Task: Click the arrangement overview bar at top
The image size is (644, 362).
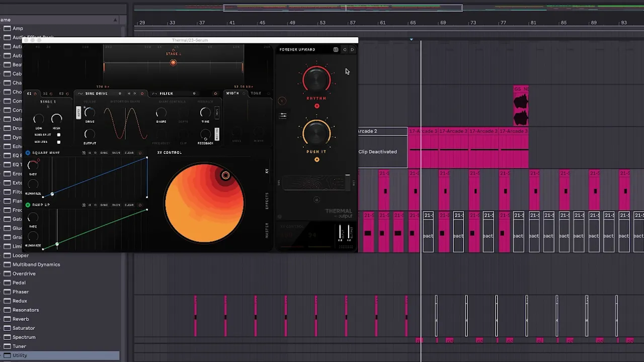Action: (343, 8)
